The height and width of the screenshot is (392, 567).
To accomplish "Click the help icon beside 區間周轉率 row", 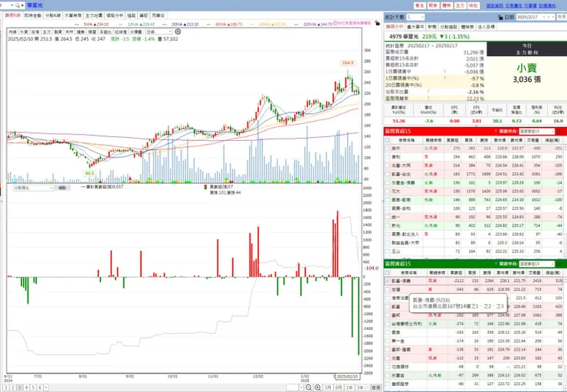I will pyautogui.click(x=428, y=98).
